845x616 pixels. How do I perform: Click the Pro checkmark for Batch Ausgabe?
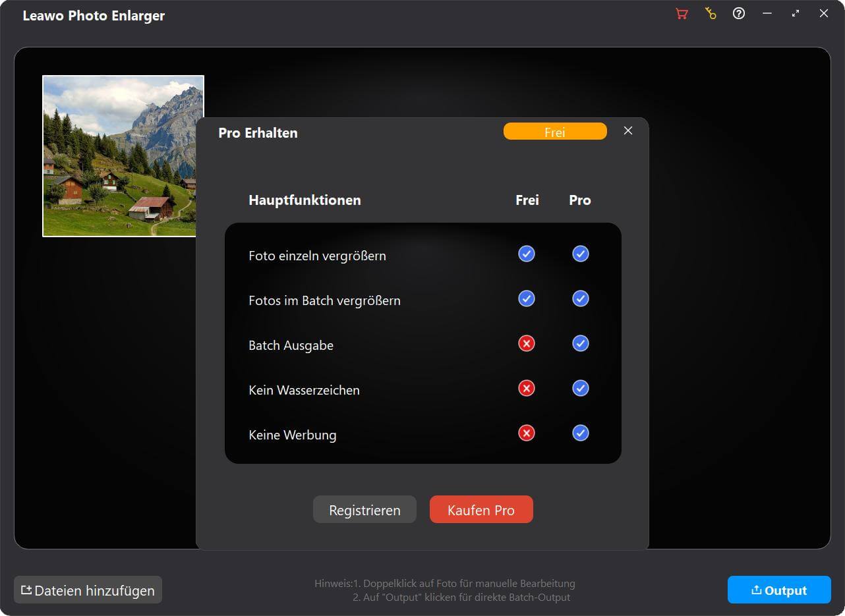pos(581,343)
